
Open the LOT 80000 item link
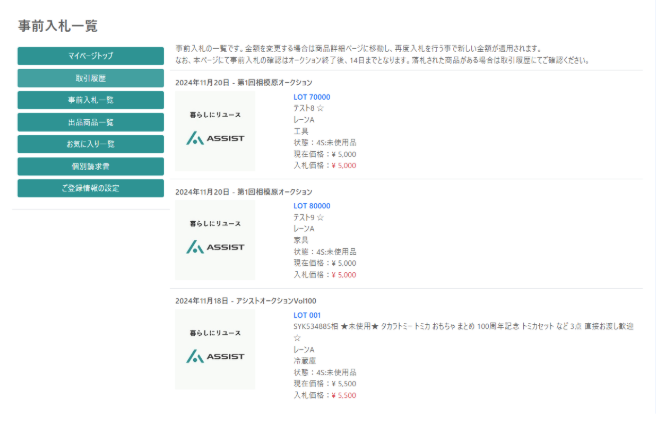[312, 206]
